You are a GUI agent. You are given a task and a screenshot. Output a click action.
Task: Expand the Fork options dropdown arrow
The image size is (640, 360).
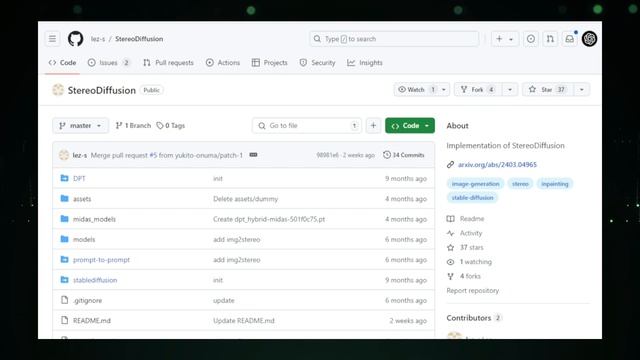(x=510, y=89)
